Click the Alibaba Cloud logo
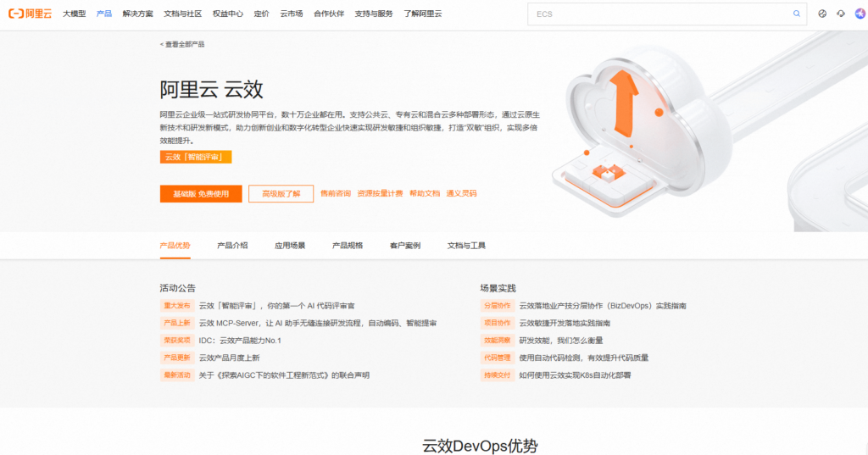Image resolution: width=868 pixels, height=455 pixels. tap(31, 14)
